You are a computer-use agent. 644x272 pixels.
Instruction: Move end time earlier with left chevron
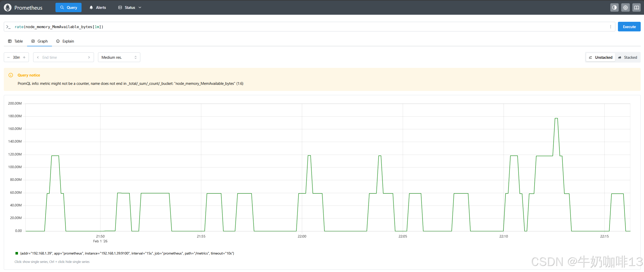click(x=38, y=57)
